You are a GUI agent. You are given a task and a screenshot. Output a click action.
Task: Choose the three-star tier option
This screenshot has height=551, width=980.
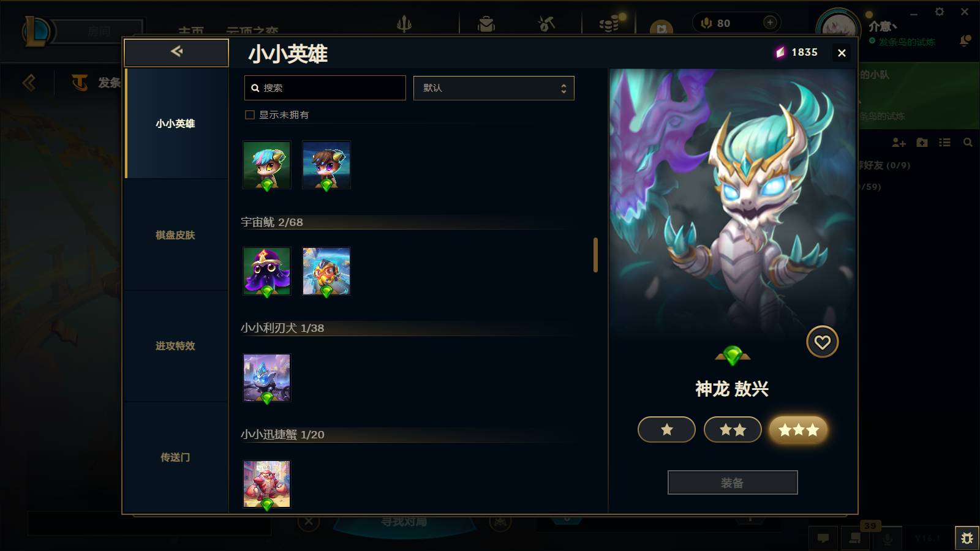[799, 430]
